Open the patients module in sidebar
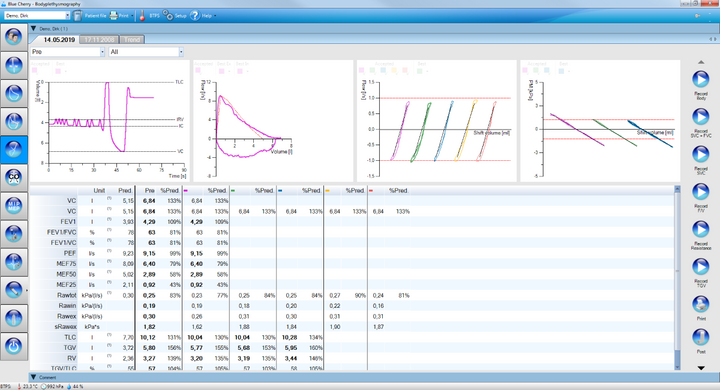 pos(14,37)
